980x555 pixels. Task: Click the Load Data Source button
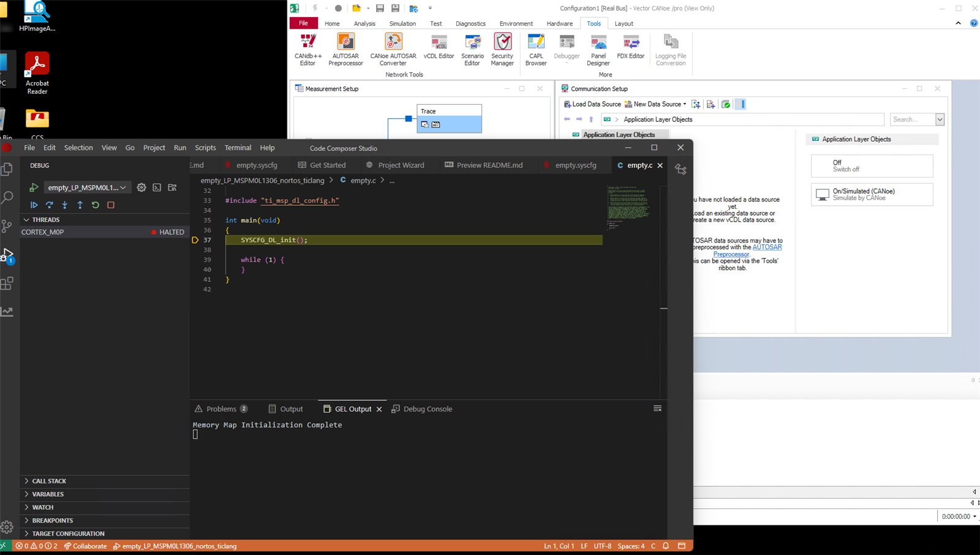point(592,104)
